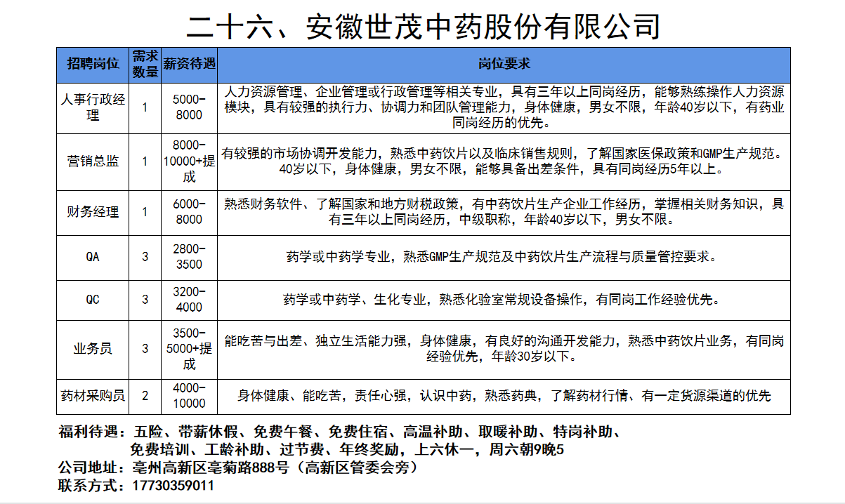Select the 药材采购员 position cell
The image size is (845, 504).
(x=93, y=396)
